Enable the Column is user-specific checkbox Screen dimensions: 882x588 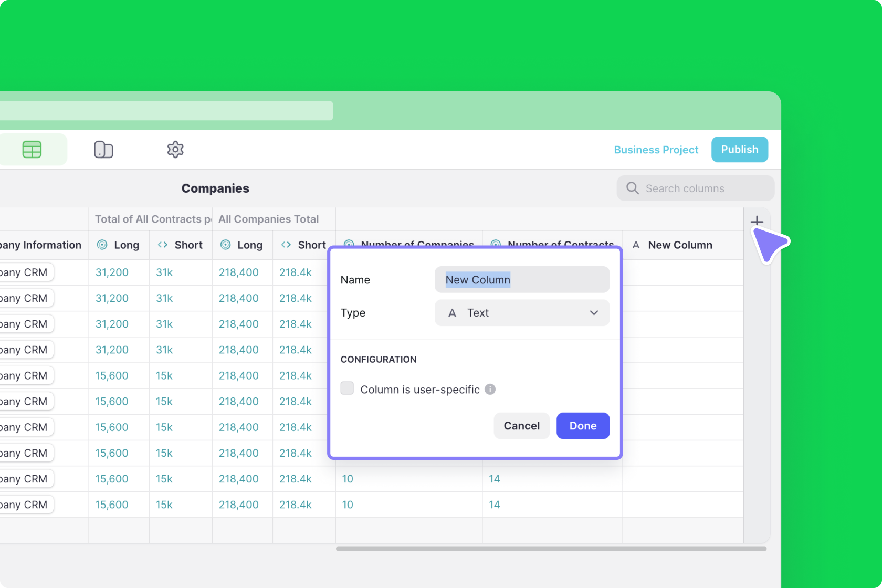click(x=347, y=388)
